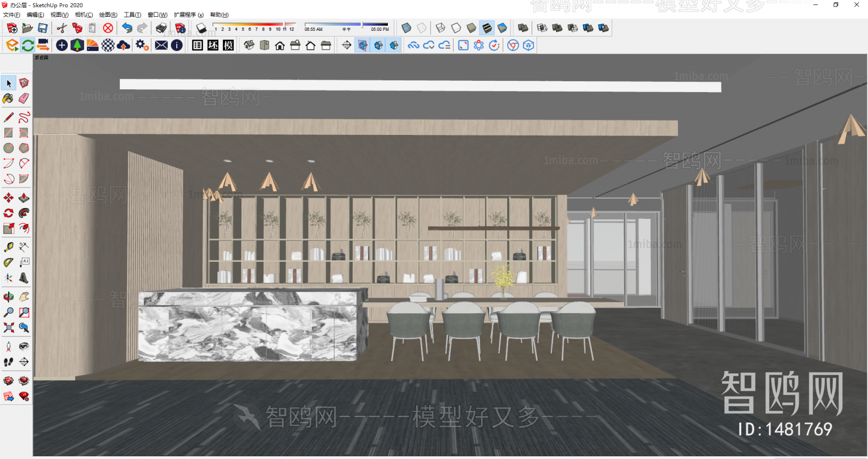Activate the Move tool
This screenshot has height=459, width=868.
pos(9,198)
